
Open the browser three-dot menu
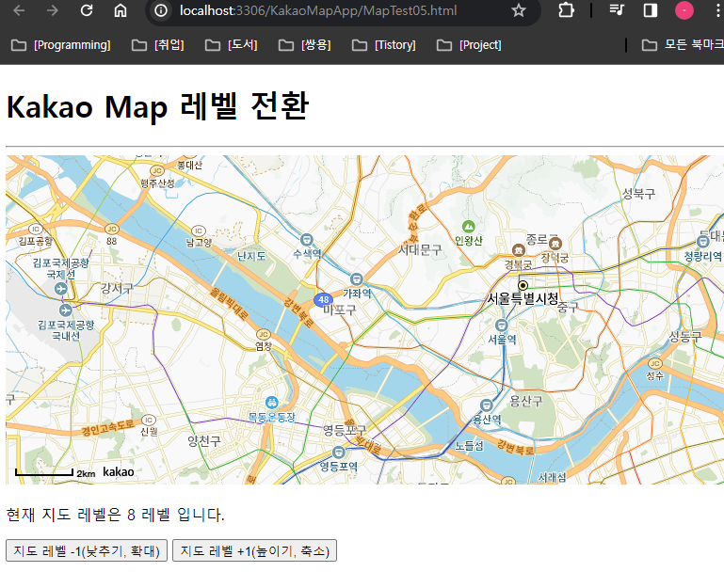718,10
